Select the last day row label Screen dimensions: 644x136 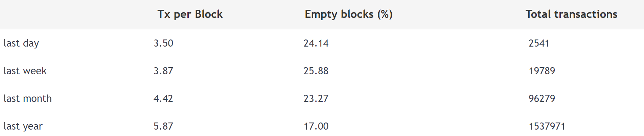click(21, 43)
